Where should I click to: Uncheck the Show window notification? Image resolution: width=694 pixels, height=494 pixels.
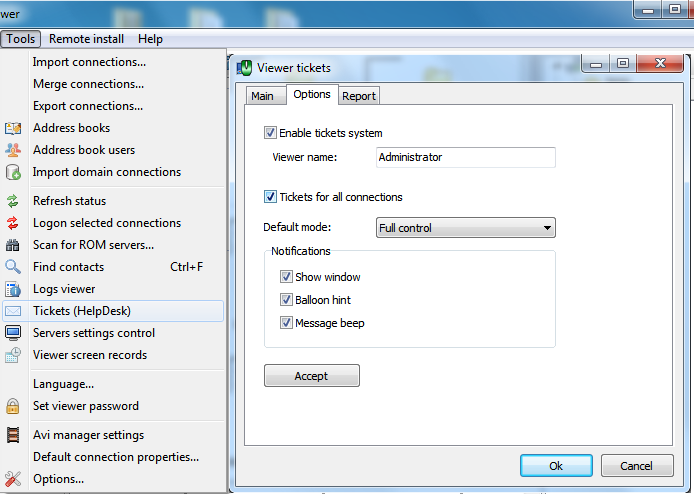pos(286,277)
